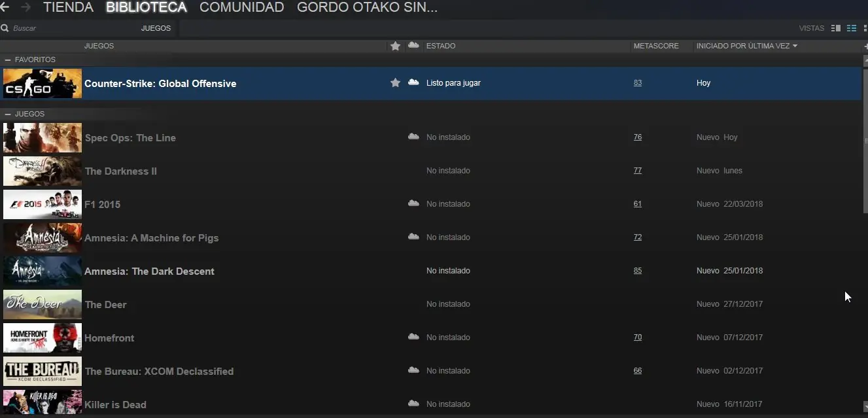Image resolution: width=868 pixels, height=418 pixels.
Task: Toggle favorite star for Counter-Strike
Action: coord(395,83)
